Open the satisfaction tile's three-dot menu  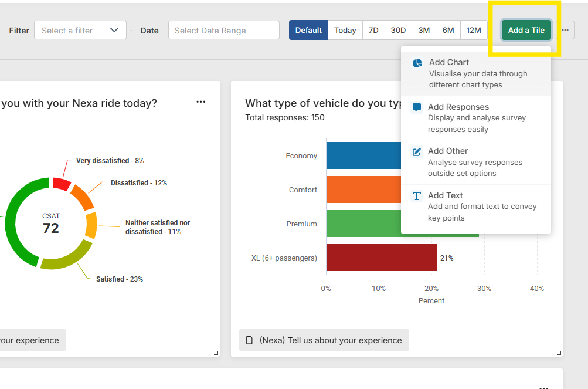tap(201, 102)
